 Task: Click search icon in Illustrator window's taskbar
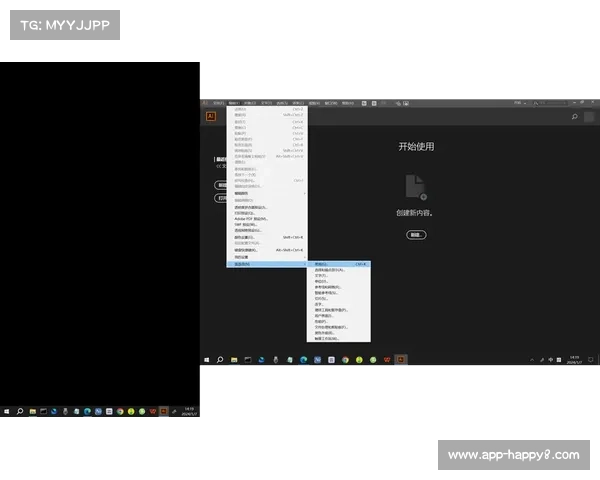(220, 360)
